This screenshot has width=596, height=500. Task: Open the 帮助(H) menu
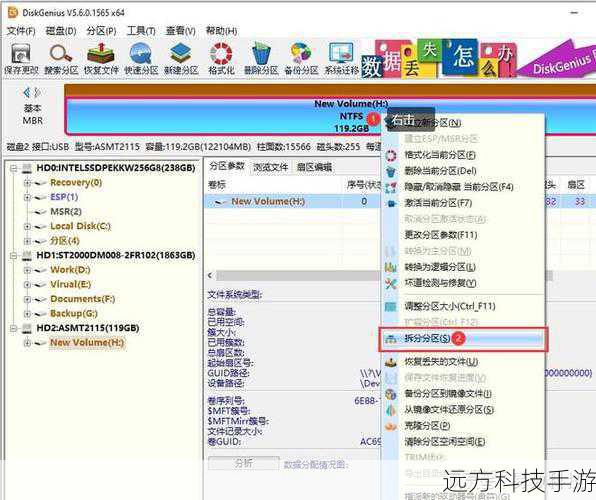coord(221,31)
